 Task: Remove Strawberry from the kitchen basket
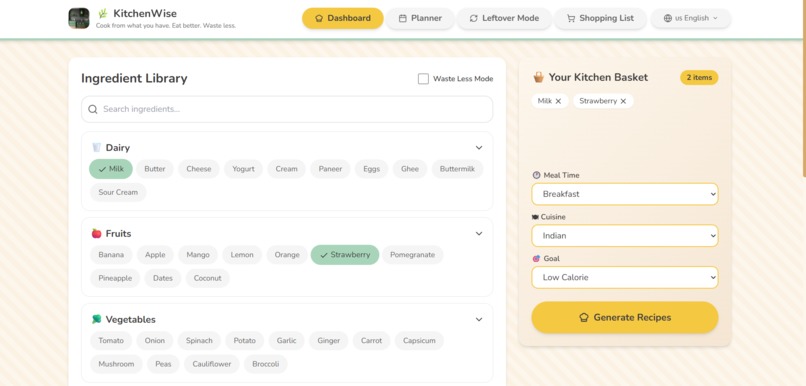[x=623, y=101]
